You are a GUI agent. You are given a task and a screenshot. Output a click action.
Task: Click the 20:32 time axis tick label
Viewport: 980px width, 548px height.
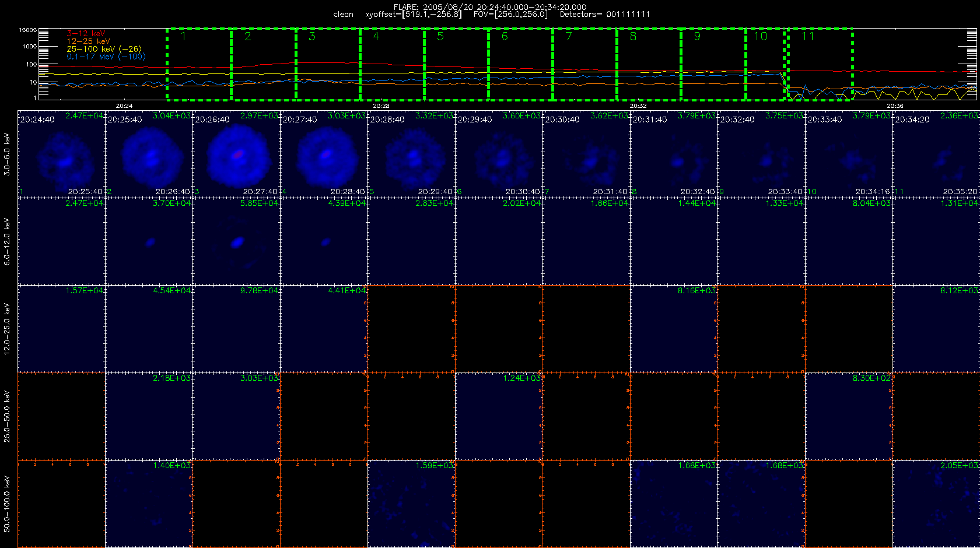(638, 106)
